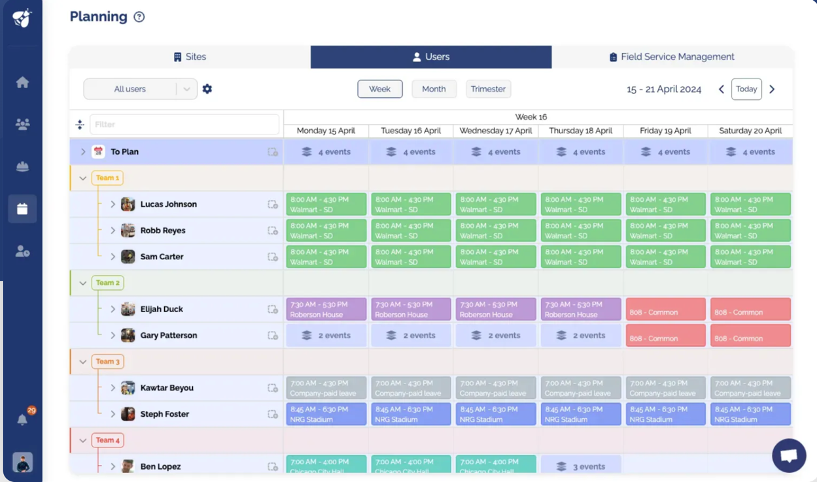Go to the next week arrow
The width and height of the screenshot is (818, 482).
[x=772, y=89]
